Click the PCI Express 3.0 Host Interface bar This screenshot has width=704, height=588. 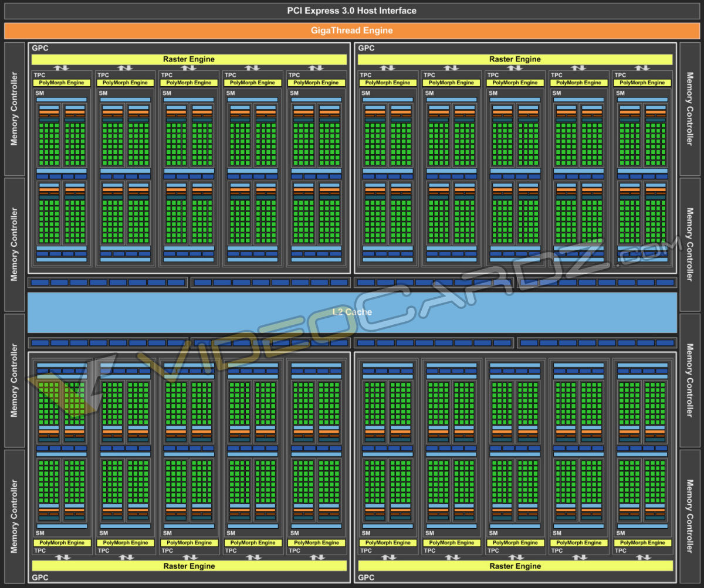coord(352,11)
